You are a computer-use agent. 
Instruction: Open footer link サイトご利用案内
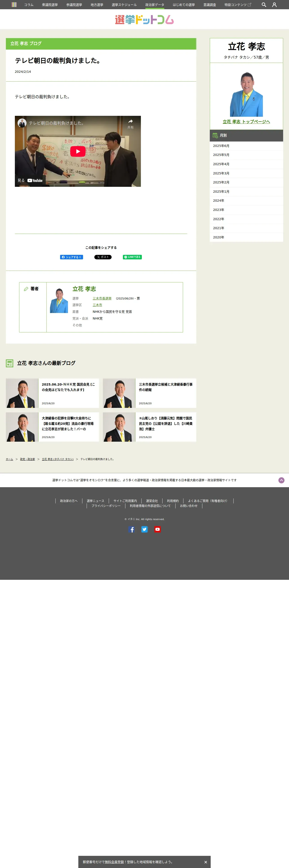point(125,501)
